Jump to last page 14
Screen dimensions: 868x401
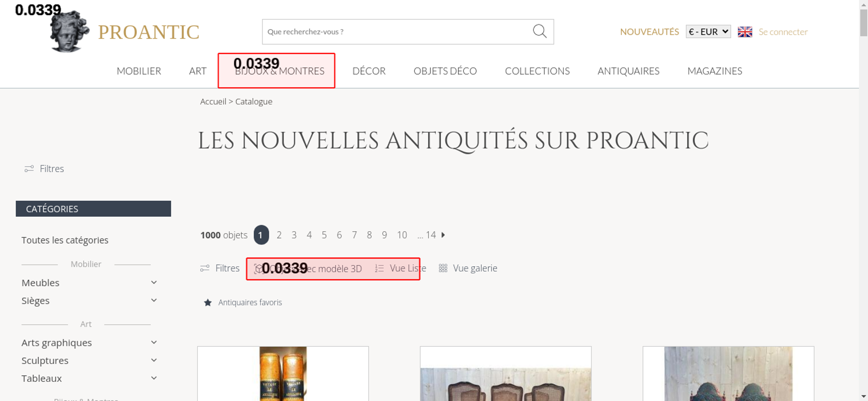[431, 235]
